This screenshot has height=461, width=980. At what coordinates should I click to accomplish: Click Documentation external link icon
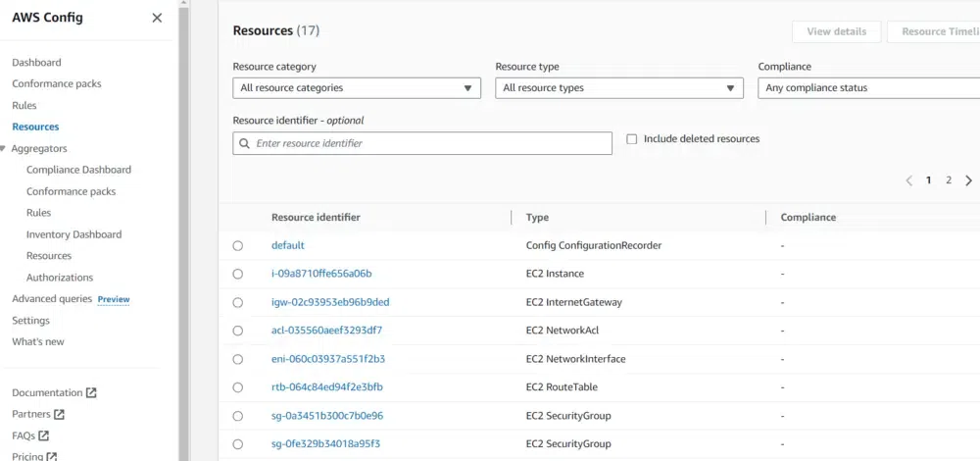[91, 392]
